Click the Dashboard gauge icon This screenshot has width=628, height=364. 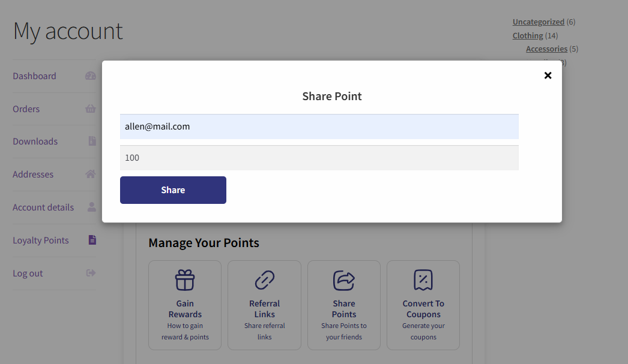coord(91,76)
